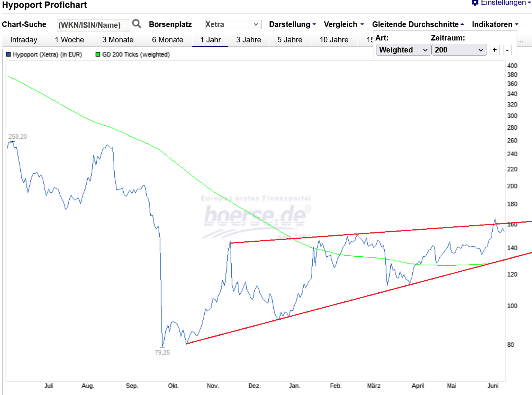Click the blue Hypoport legend square
This screenshot has height=395, width=532.
(x=9, y=54)
